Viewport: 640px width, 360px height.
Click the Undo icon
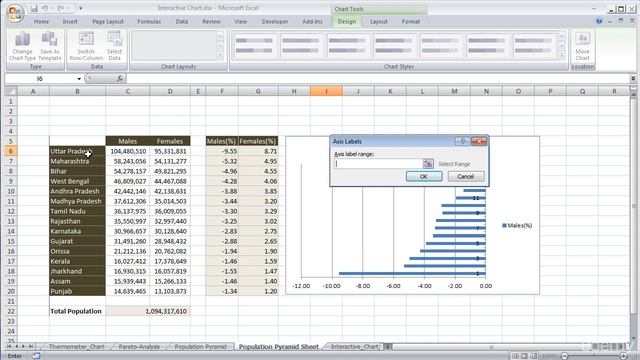45,8
